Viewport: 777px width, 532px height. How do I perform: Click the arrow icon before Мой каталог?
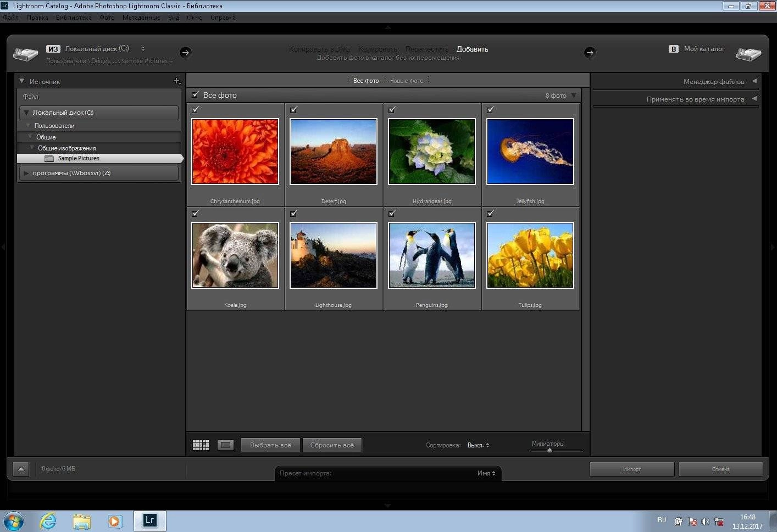tap(590, 52)
